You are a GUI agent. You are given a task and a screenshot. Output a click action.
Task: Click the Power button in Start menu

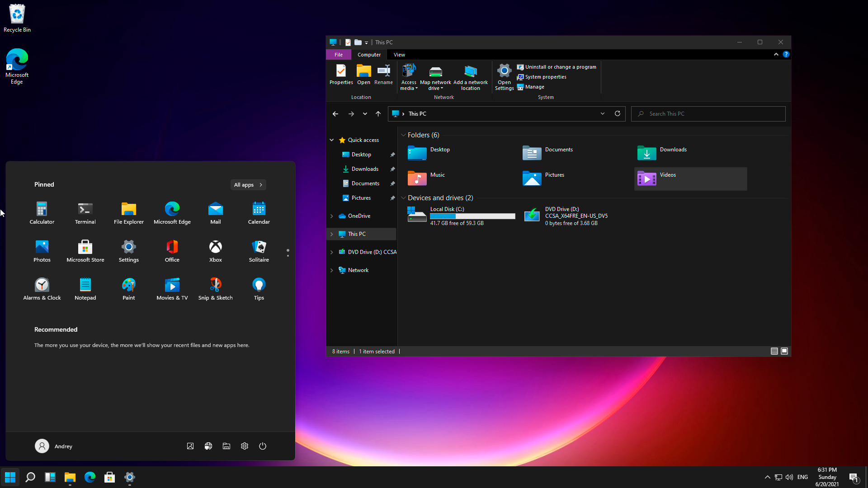263,446
